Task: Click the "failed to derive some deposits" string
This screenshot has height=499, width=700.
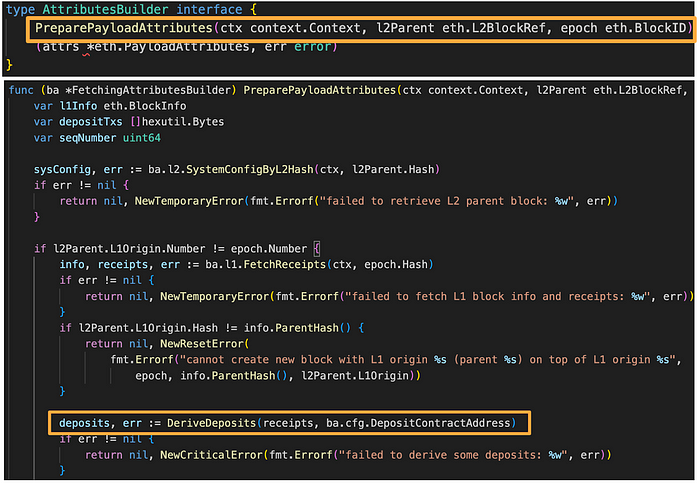Action: (452, 455)
